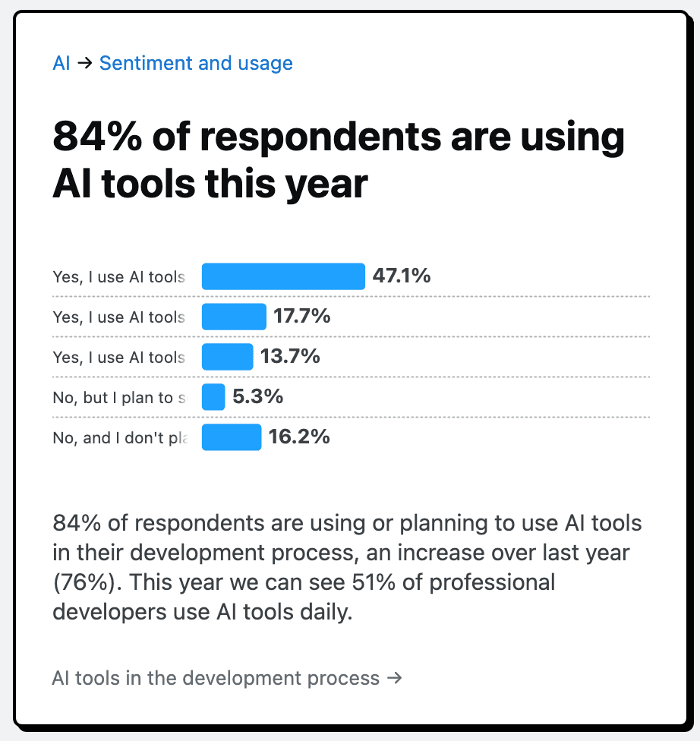Viewport: 700px width, 741px height.
Task: Click the row label for the 47.1% bar
Action: click(x=118, y=277)
